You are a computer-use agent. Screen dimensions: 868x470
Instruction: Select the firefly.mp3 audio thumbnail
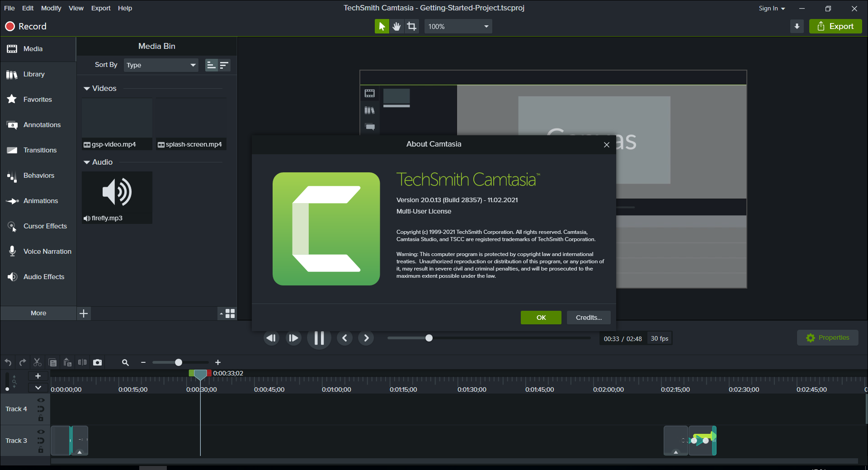[x=117, y=198]
